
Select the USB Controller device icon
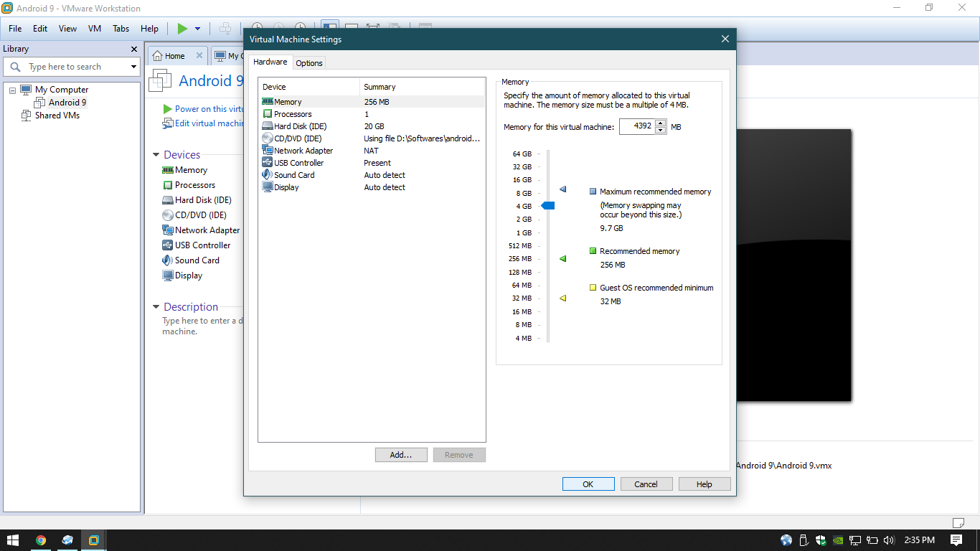[169, 245]
